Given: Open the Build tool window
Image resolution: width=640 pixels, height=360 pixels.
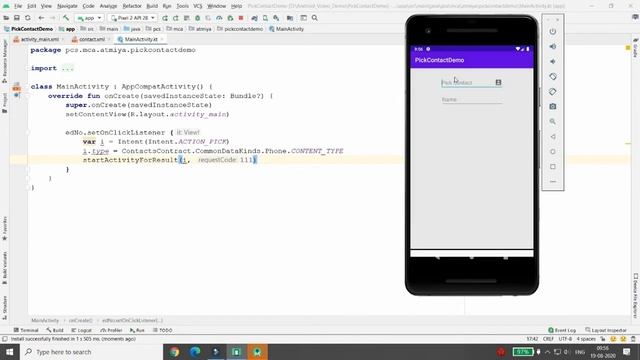Looking at the screenshot, I should (x=55, y=330).
